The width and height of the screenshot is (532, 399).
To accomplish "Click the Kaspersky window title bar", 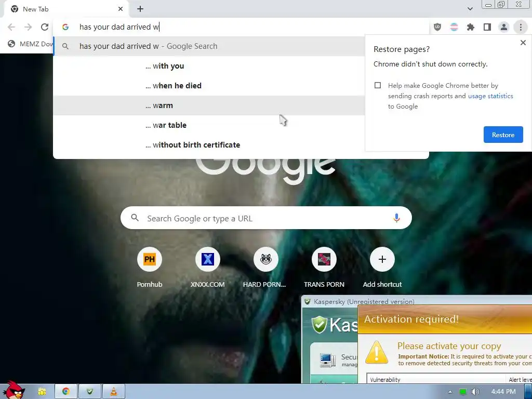I will pyautogui.click(x=417, y=301).
